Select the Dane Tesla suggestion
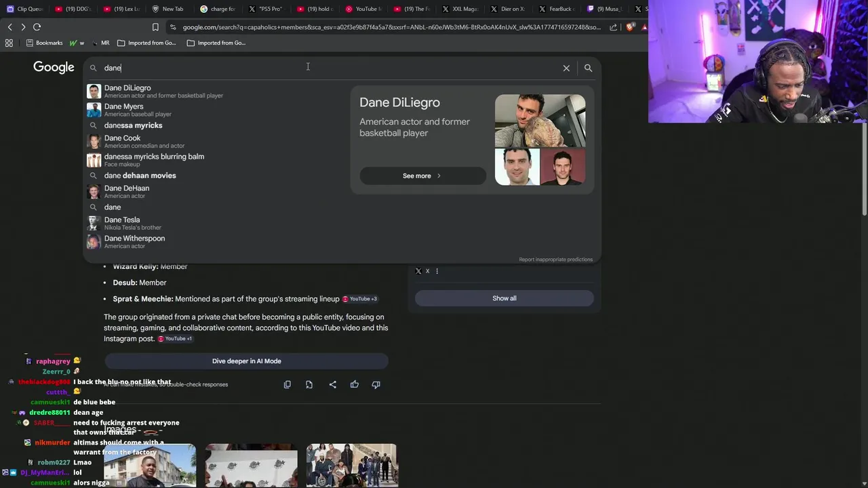Screen dimensions: 868x488 217,223
